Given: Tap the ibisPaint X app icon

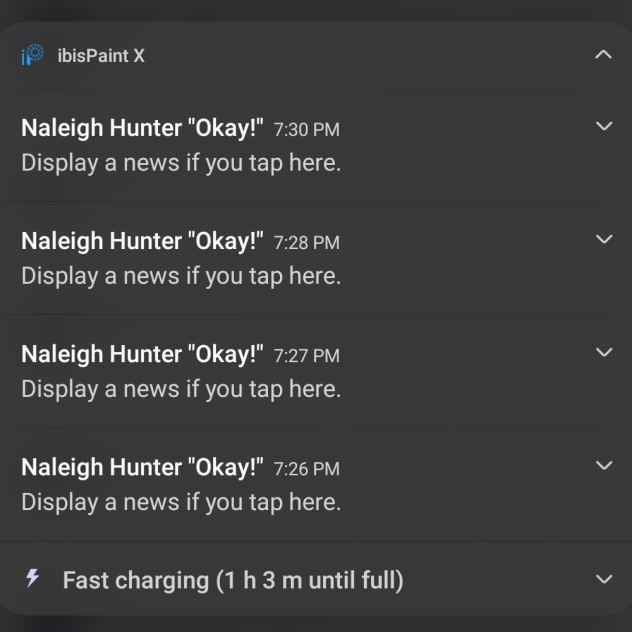Looking at the screenshot, I should (32, 55).
